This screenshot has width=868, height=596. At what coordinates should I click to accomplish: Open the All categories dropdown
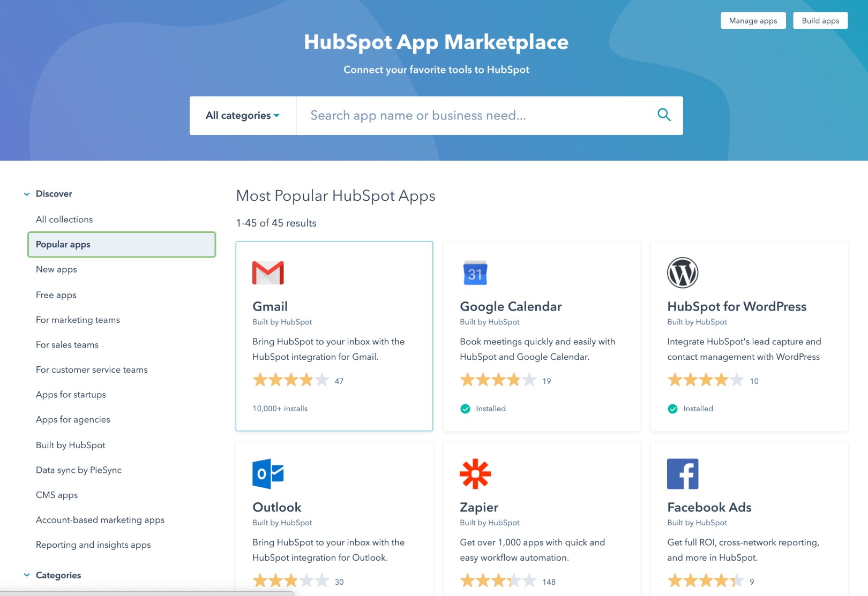(243, 116)
